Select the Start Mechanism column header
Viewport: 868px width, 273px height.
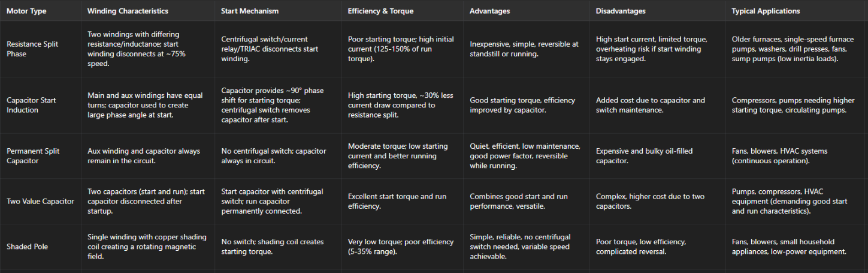click(249, 11)
